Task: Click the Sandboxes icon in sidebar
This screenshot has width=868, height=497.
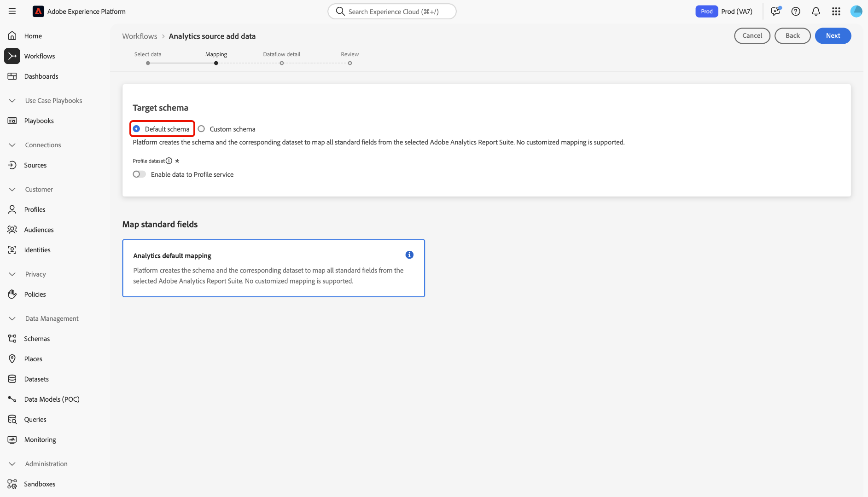Action: coord(12,484)
